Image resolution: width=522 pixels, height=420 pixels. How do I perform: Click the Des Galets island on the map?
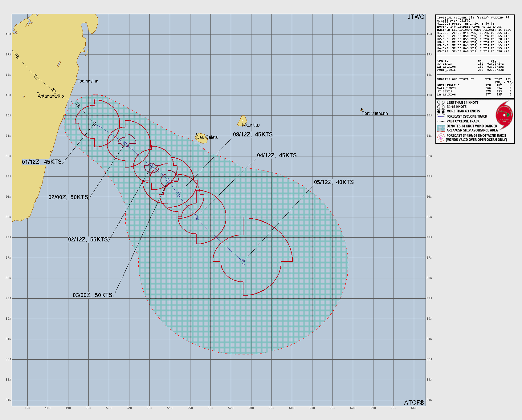coord(202,138)
